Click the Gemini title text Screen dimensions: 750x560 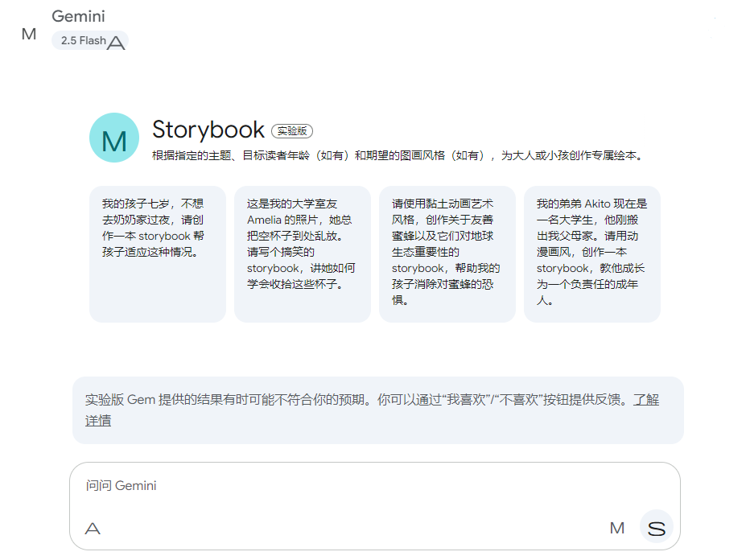pos(78,16)
